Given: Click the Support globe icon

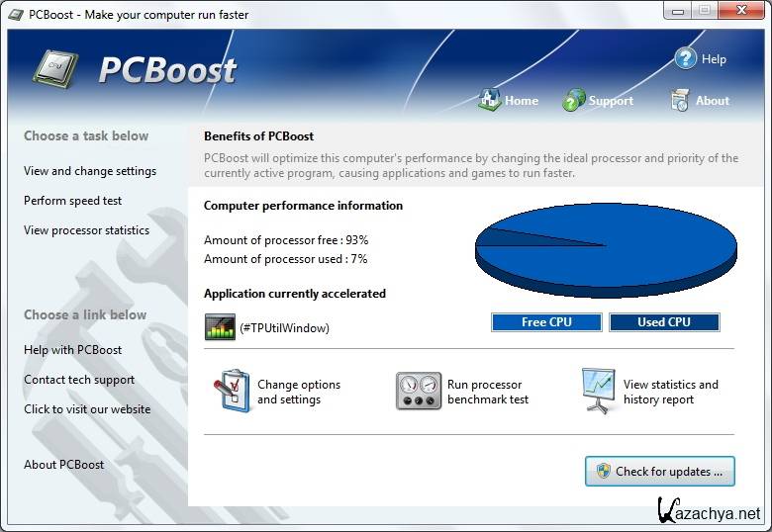Looking at the screenshot, I should (574, 100).
